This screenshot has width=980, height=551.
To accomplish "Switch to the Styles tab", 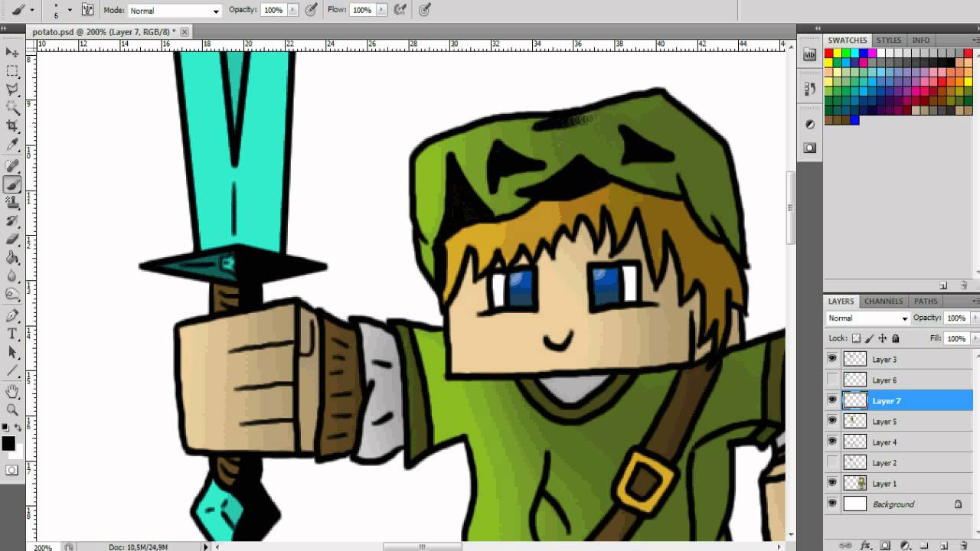I will 889,40.
